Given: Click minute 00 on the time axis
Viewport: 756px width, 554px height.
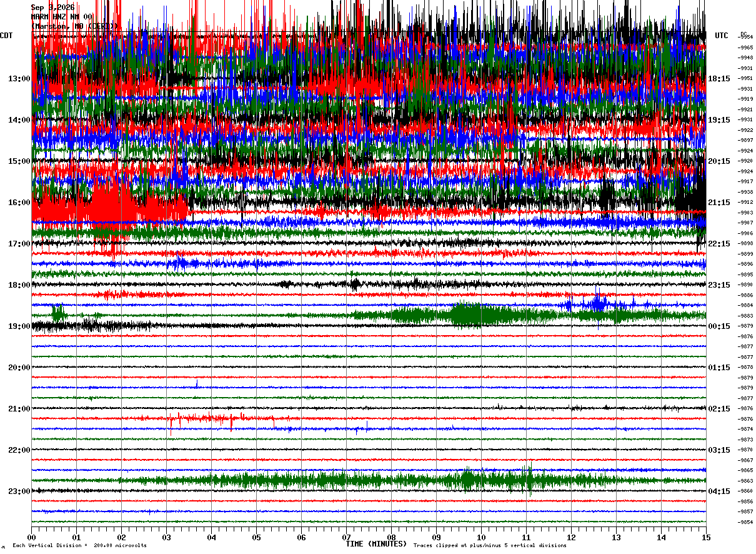Looking at the screenshot, I should tap(32, 537).
